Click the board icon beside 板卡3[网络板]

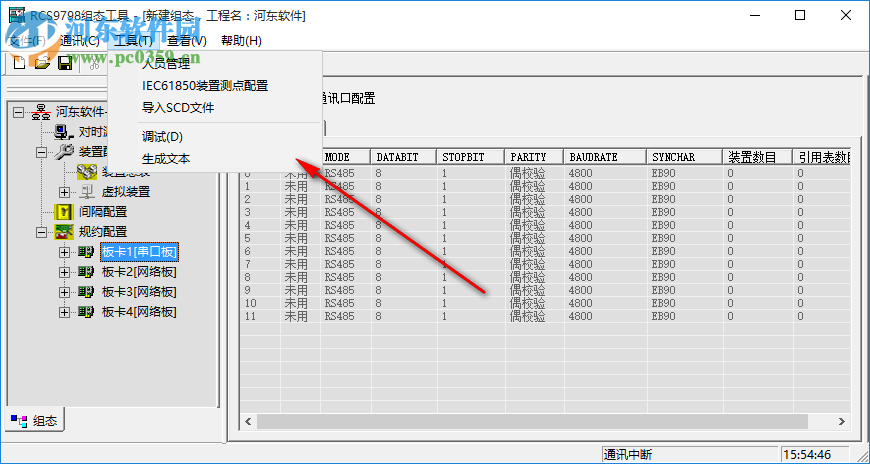[86, 292]
